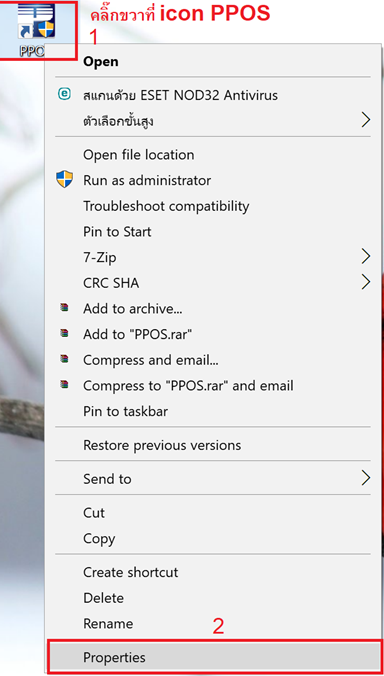
Task: Click the shield icon beside Run as administrator
Action: point(64,179)
